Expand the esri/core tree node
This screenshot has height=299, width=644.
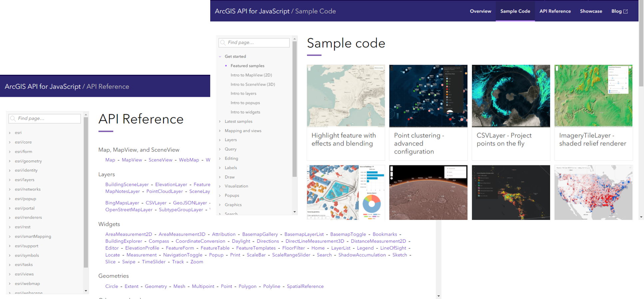10,142
